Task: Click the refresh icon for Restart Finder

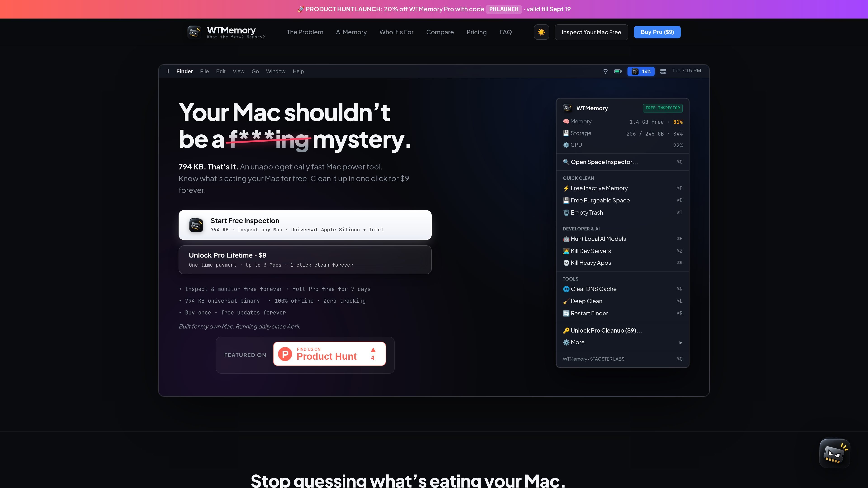Action: click(566, 313)
